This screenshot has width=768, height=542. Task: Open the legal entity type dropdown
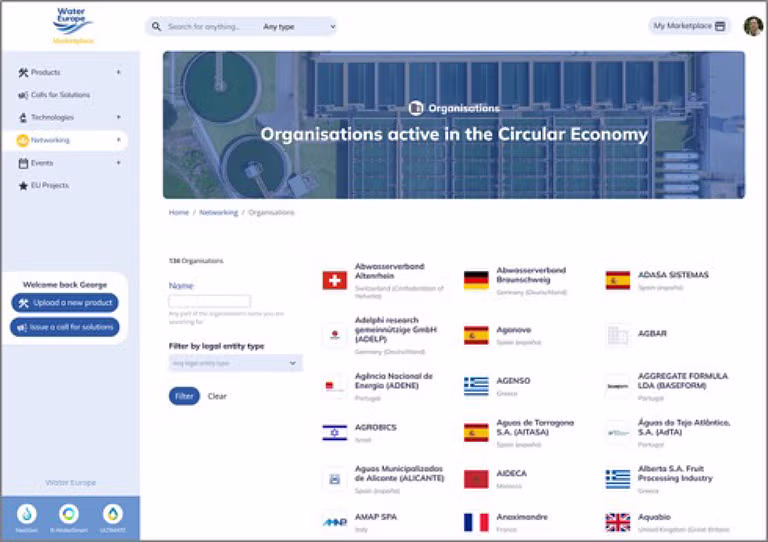pos(236,363)
